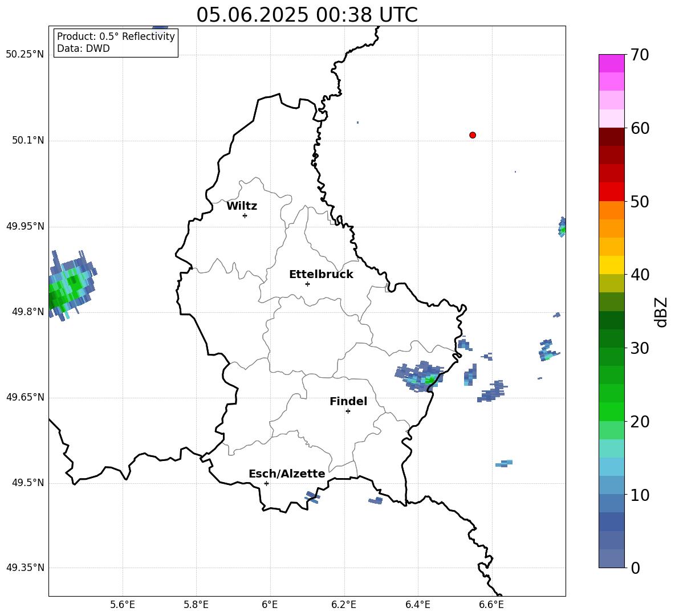Screen dimensions: 675x616
Task: Click the 6°E longitude label
Action: tap(270, 605)
